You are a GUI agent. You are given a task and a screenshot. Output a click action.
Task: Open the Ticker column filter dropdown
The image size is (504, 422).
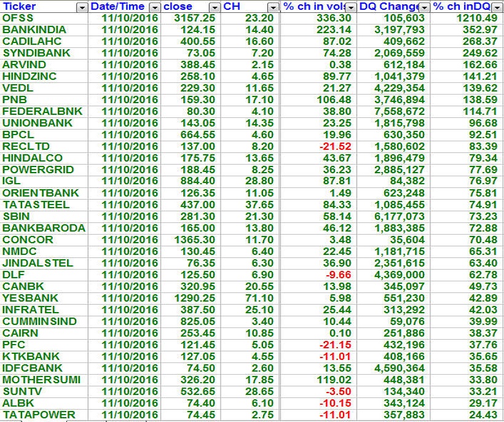[82, 7]
